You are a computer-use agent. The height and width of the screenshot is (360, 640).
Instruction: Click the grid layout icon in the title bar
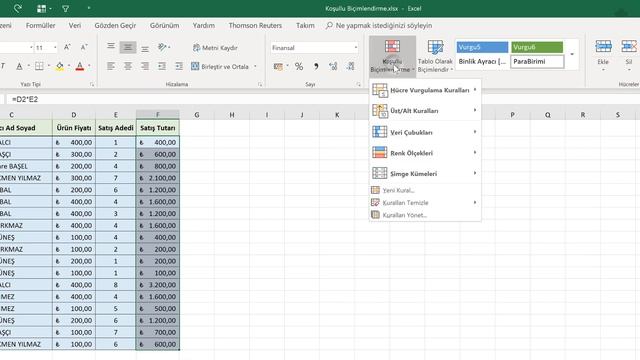coord(41,9)
